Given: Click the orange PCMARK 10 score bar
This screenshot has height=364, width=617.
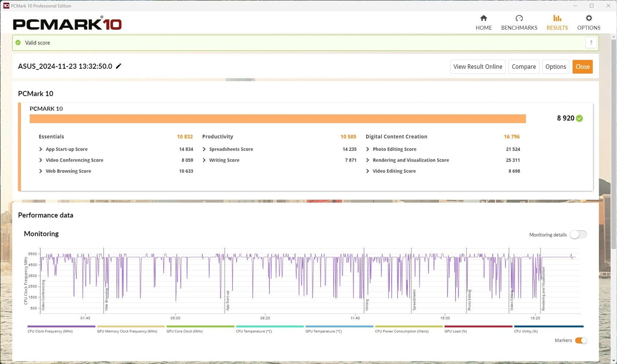Looking at the screenshot, I should point(278,119).
